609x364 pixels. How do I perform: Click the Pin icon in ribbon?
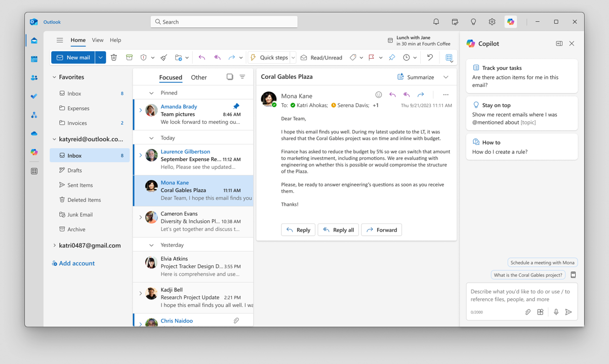(x=392, y=58)
